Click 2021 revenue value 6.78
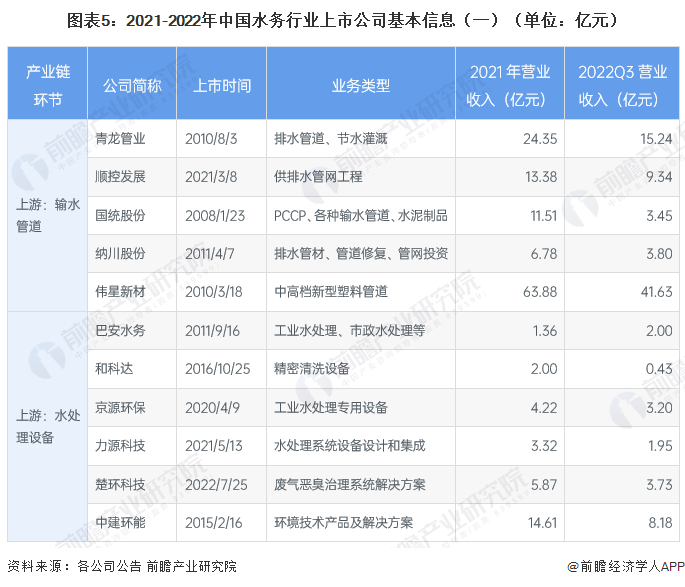Viewport: 685px width, 587px height. click(x=544, y=253)
